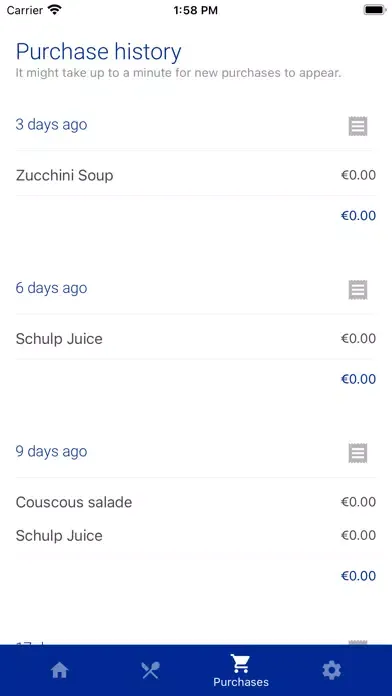Open the menu tab fork and spoon icon

pos(150,670)
